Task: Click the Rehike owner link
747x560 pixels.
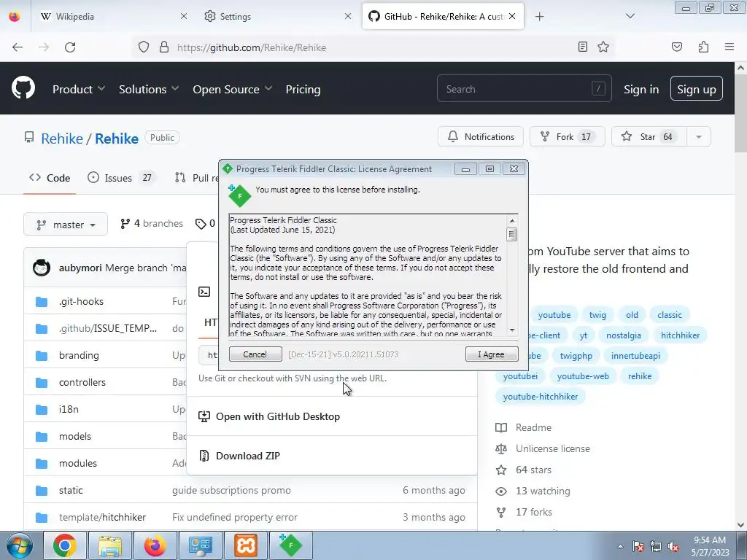Action: [61, 139]
